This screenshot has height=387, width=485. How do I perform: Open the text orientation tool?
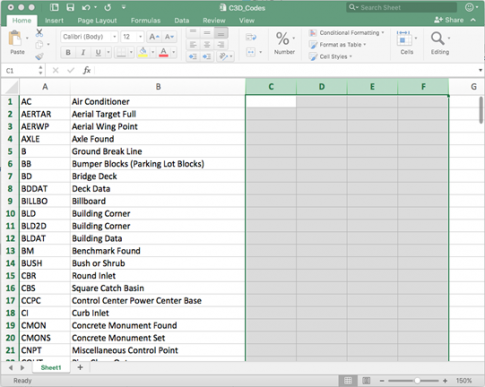[223, 57]
